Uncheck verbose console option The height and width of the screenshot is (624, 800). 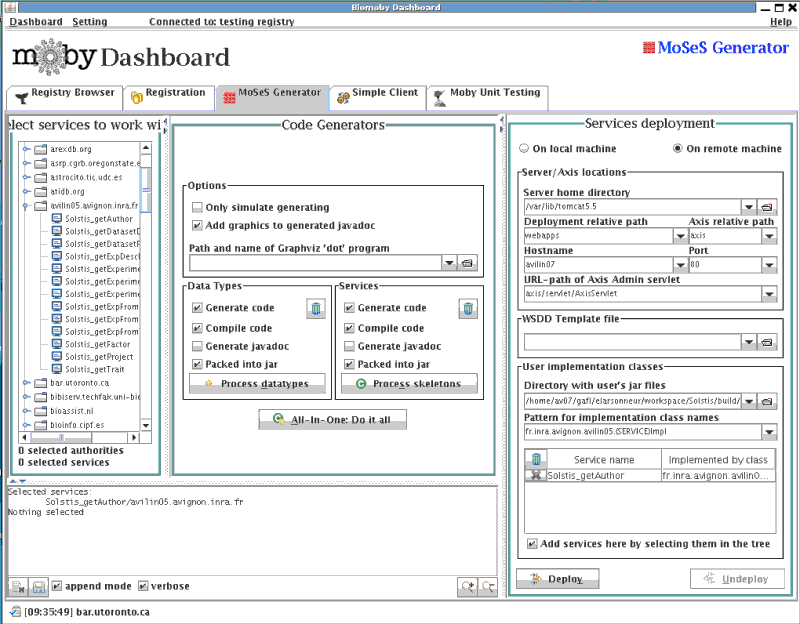(x=144, y=586)
